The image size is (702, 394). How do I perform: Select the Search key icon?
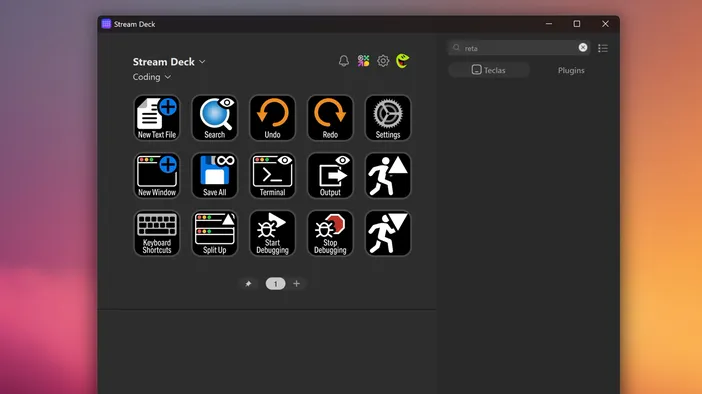(x=214, y=118)
